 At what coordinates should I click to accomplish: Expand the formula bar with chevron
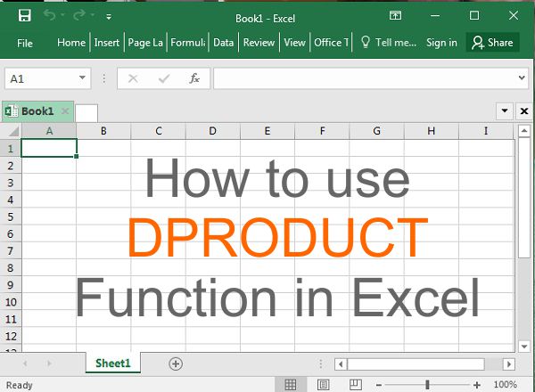[522, 78]
